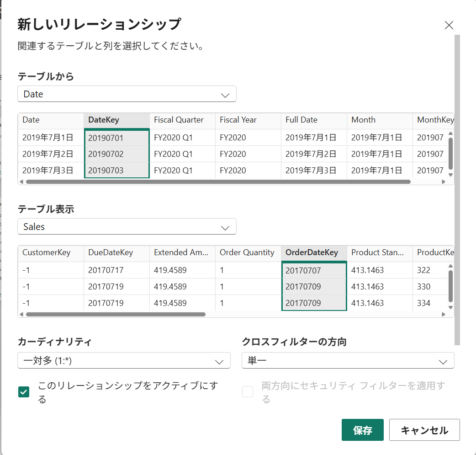Screen dimensions: 476x455
Task: Select the Full Date column header
Action: tap(314, 120)
